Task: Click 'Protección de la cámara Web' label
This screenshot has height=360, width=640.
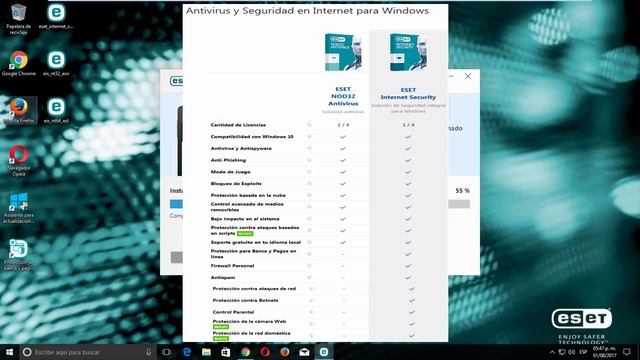Action: 249,322
